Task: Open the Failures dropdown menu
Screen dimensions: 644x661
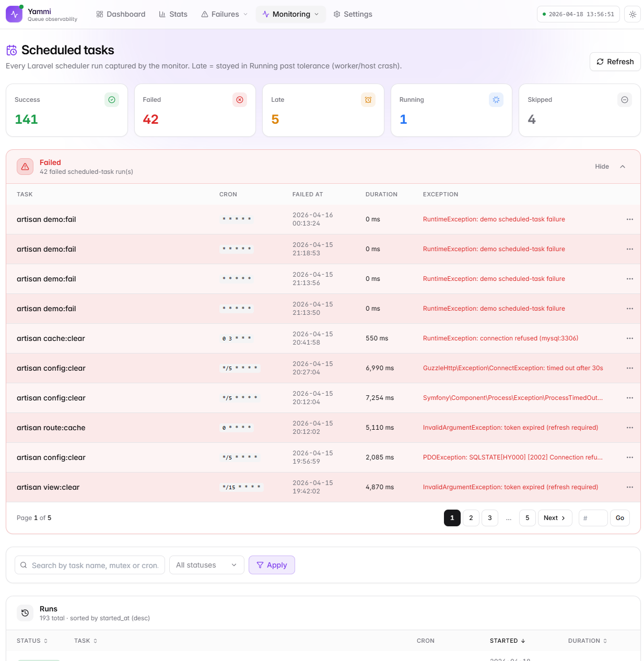Action: [x=225, y=14]
